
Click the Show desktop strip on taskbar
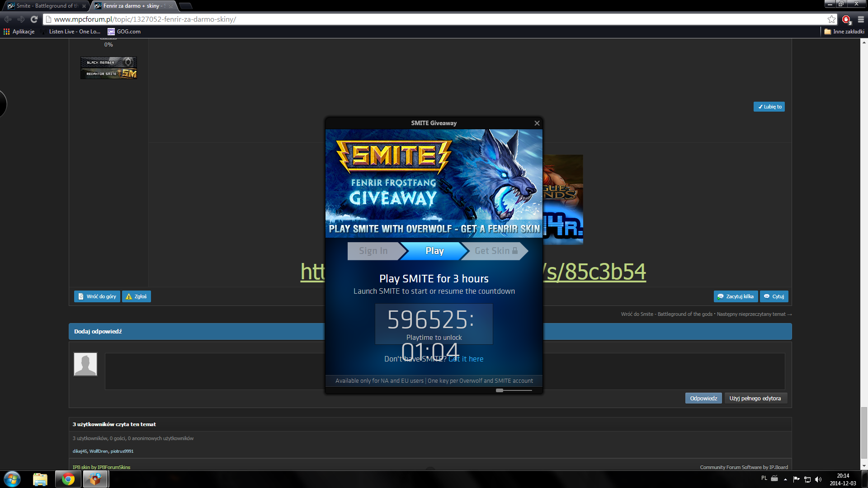(864, 479)
